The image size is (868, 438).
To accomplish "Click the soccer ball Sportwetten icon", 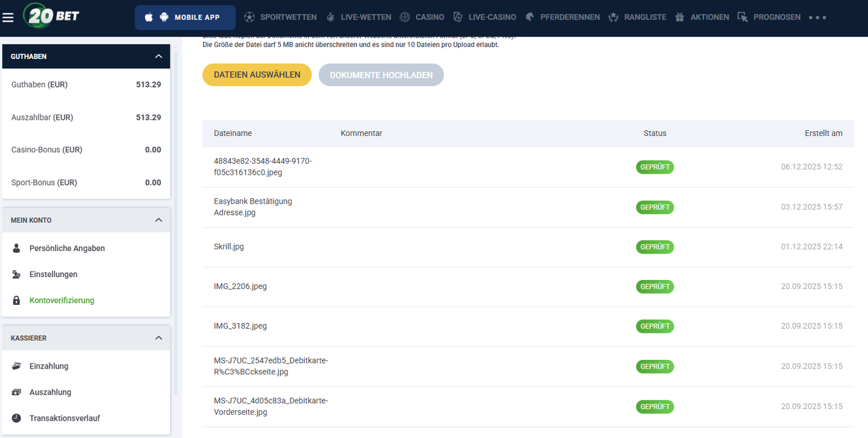I will 249,17.
